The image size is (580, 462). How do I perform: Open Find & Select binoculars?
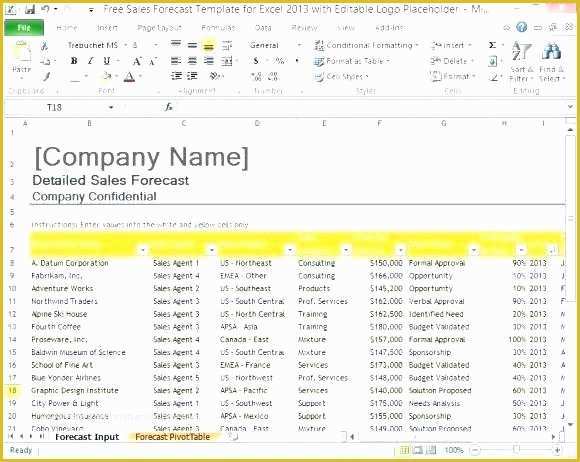(552, 61)
